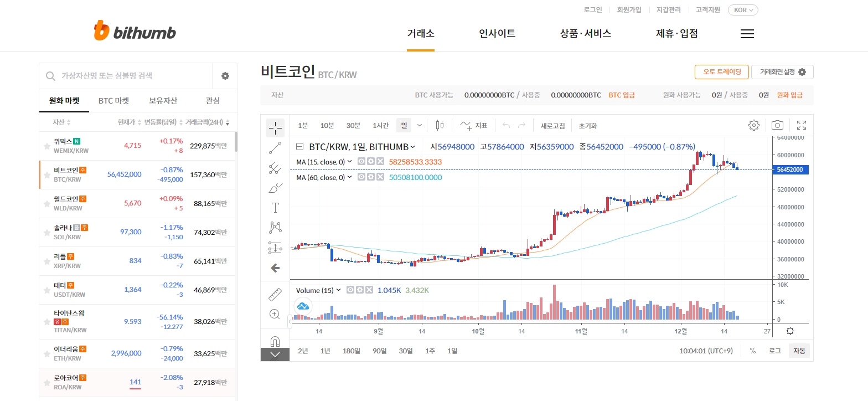The width and height of the screenshot is (868, 401).
Task: Open the KOR language dropdown
Action: 742,9
